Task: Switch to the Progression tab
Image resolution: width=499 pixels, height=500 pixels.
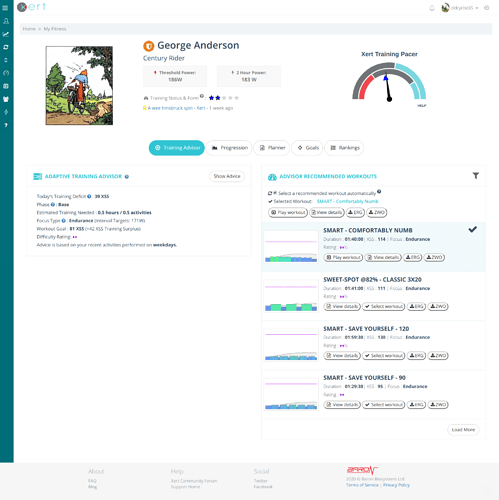Action: (229, 148)
